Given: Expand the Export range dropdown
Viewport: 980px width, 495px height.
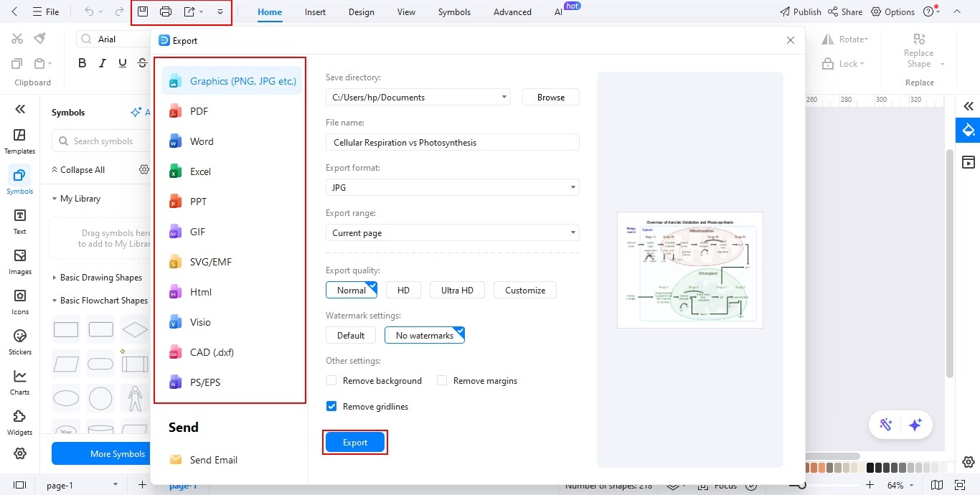Looking at the screenshot, I should point(452,232).
